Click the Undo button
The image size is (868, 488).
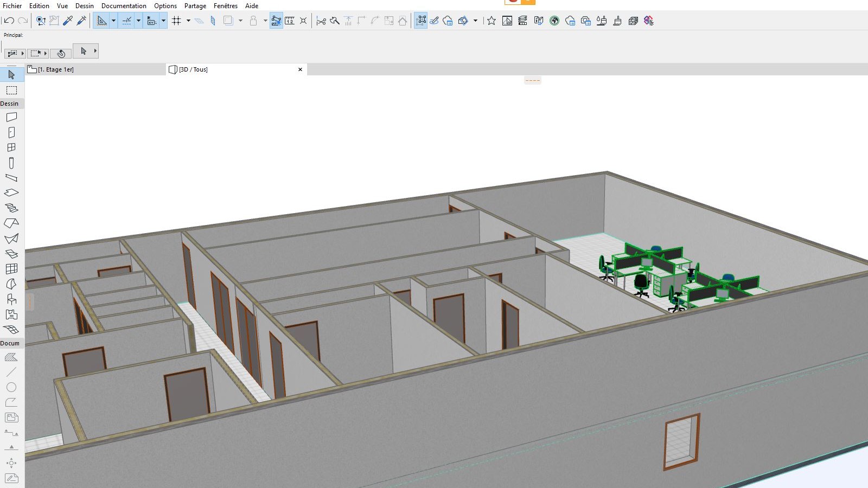[9, 21]
